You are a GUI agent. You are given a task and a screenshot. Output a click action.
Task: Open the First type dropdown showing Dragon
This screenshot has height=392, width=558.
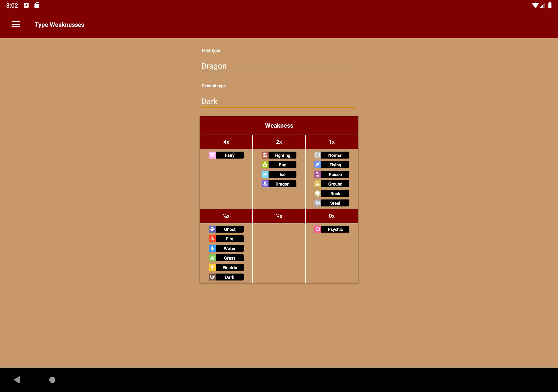tap(279, 66)
